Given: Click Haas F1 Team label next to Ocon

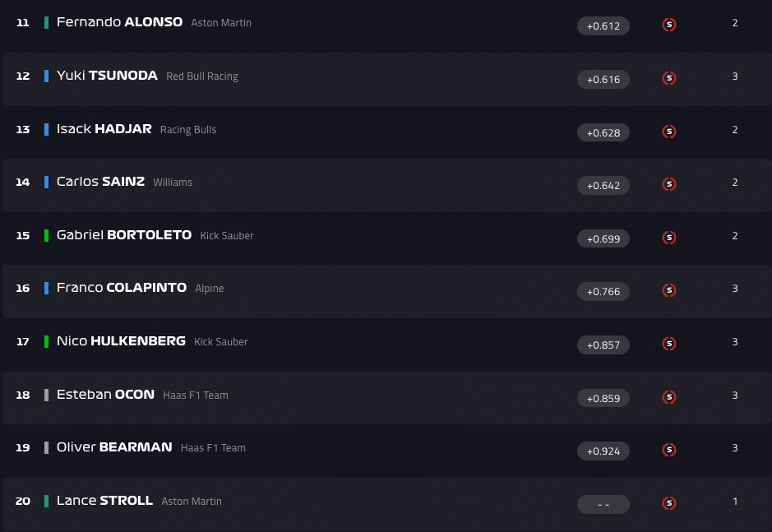Looking at the screenshot, I should pos(196,396).
